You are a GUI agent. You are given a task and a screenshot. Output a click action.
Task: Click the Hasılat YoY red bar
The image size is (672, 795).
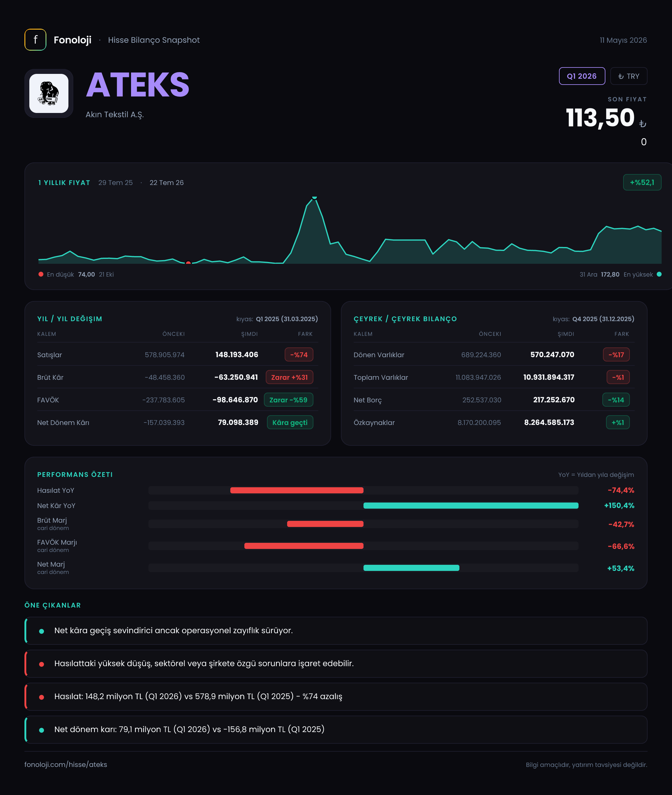[297, 490]
